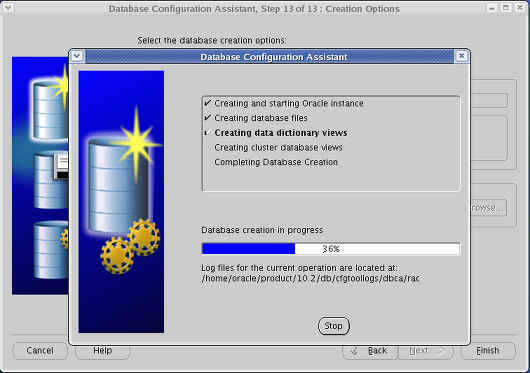The width and height of the screenshot is (530, 373).
Task: Click Cancel in the main wizard window
Action: coord(40,350)
